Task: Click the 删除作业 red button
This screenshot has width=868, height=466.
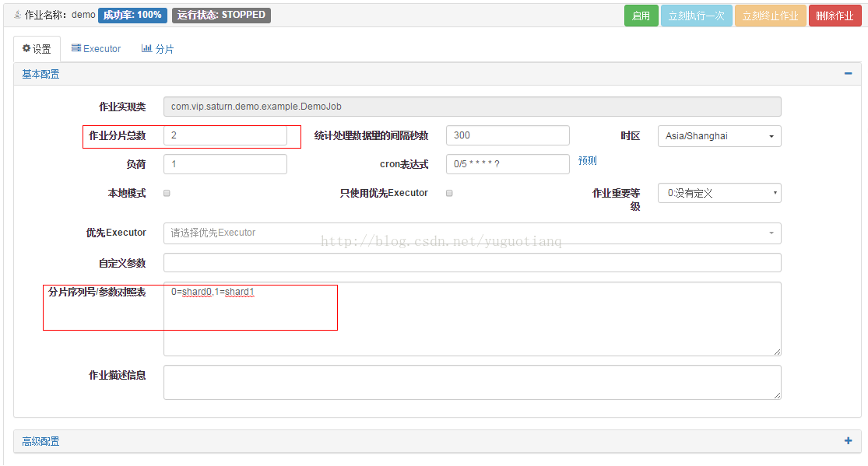Action: (835, 16)
